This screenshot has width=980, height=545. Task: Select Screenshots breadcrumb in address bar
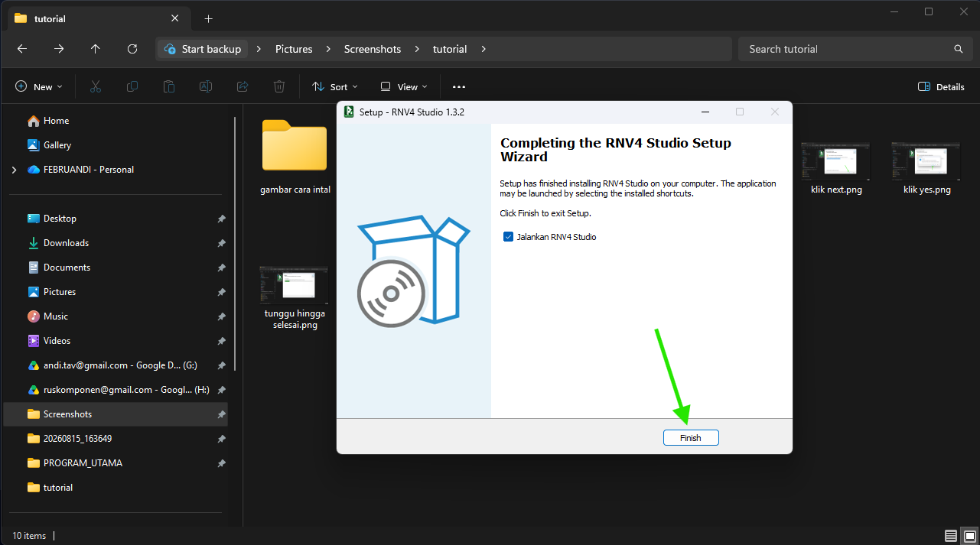pyautogui.click(x=373, y=49)
